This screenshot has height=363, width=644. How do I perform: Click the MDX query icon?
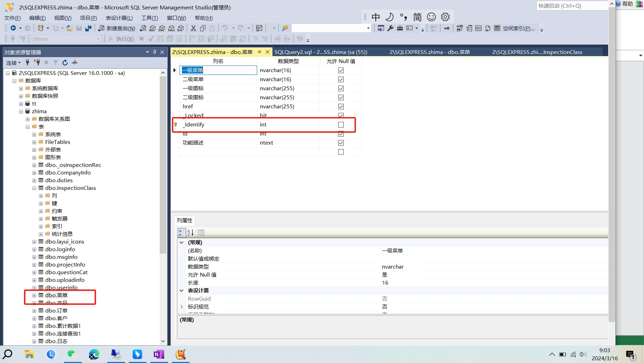[x=153, y=28]
